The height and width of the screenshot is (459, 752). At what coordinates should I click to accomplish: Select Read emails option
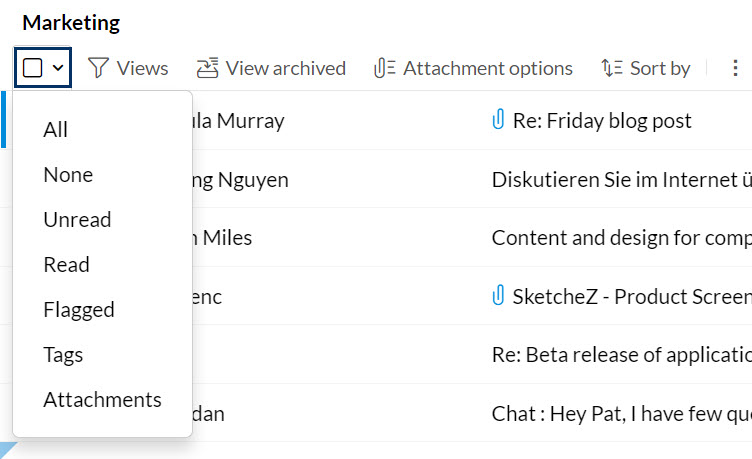tap(66, 265)
